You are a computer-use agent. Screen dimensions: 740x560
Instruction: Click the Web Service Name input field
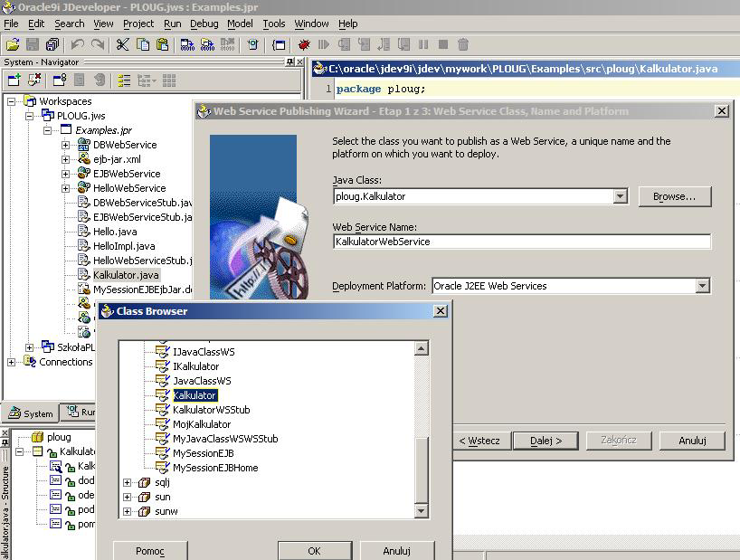pyautogui.click(x=521, y=242)
